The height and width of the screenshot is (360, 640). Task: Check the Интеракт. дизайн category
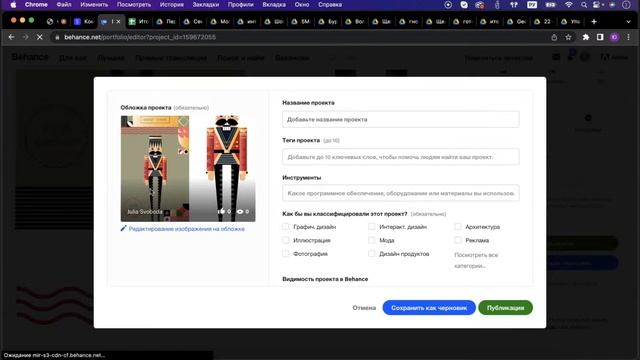click(371, 227)
